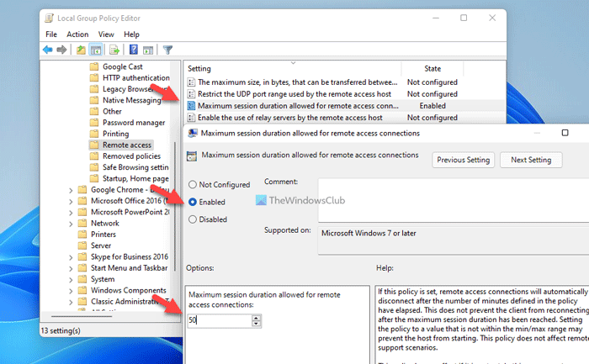Click the Filter funnel toolbar icon
Image resolution: width=589 pixels, height=364 pixels.
click(168, 50)
